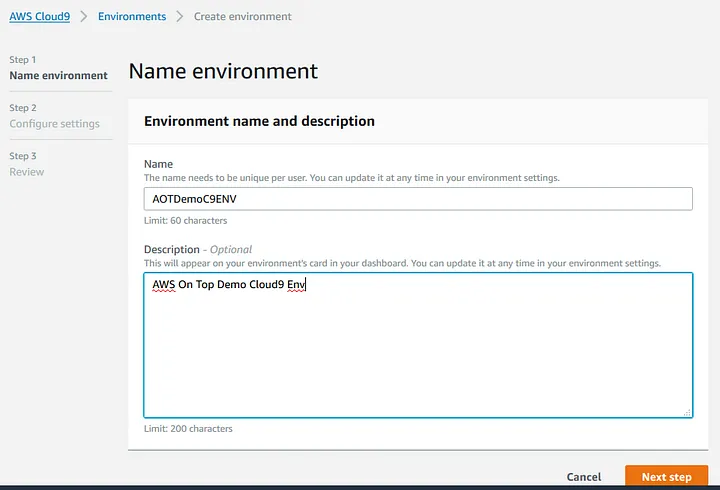Go to the Environments breadcrumb link

pos(132,17)
